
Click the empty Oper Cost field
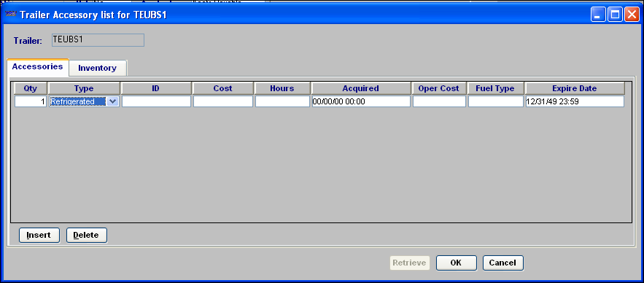[x=439, y=101]
